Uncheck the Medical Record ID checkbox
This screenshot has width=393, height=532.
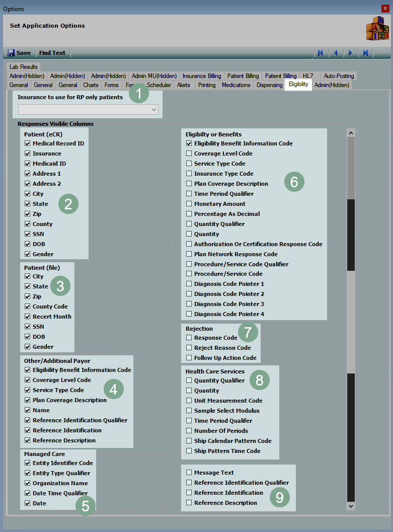point(28,143)
